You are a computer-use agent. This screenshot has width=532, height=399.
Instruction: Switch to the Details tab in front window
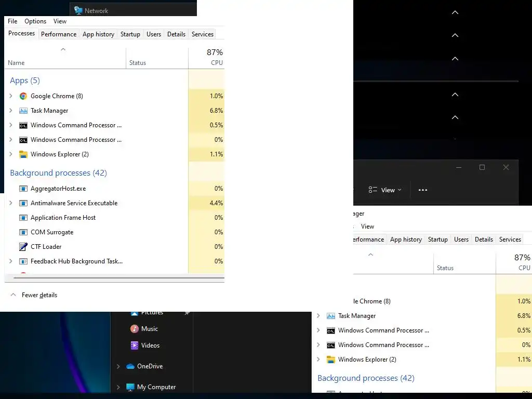tap(177, 34)
